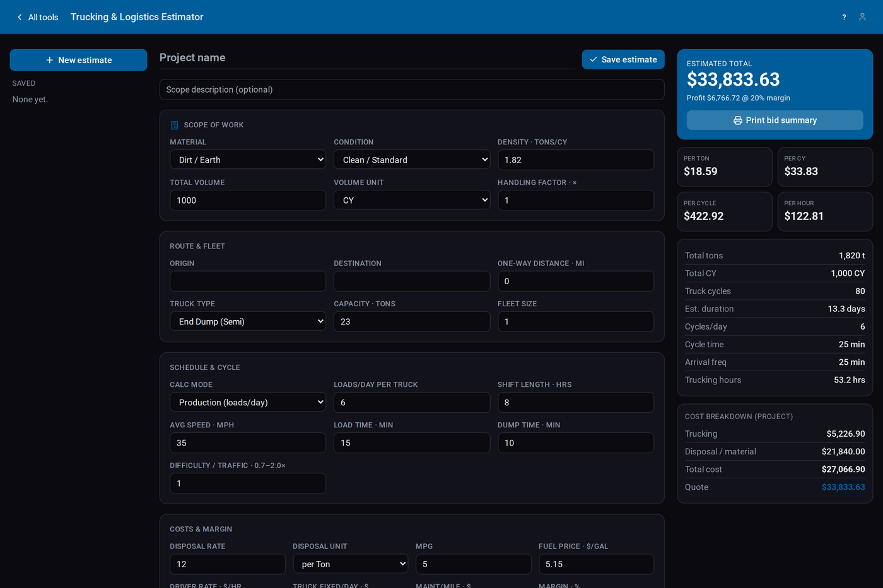Edit the Fleet Size field
The width and height of the screenshot is (883, 588).
coord(576,321)
